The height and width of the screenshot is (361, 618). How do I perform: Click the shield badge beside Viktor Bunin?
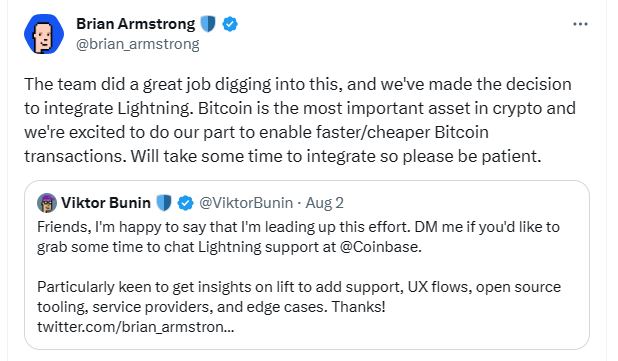(x=164, y=203)
